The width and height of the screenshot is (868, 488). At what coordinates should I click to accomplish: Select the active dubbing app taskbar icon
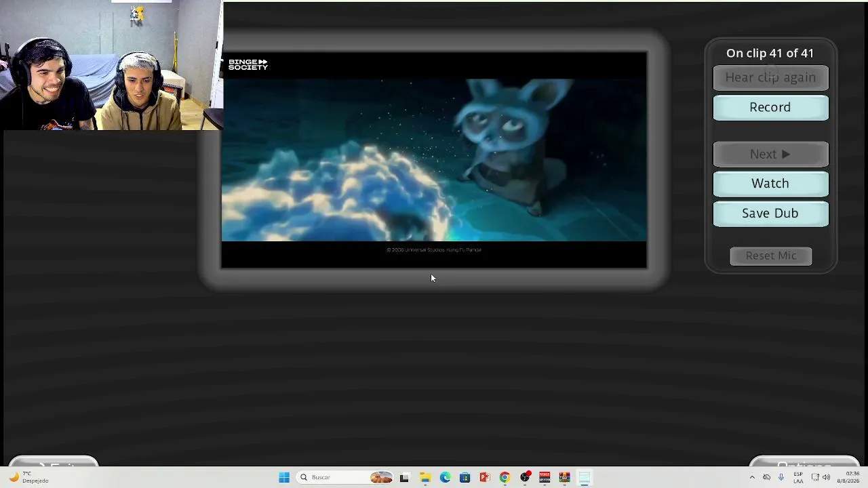tap(585, 477)
